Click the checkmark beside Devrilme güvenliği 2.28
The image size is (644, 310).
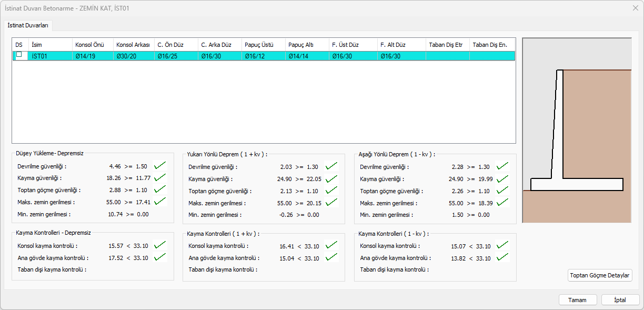[x=502, y=166]
